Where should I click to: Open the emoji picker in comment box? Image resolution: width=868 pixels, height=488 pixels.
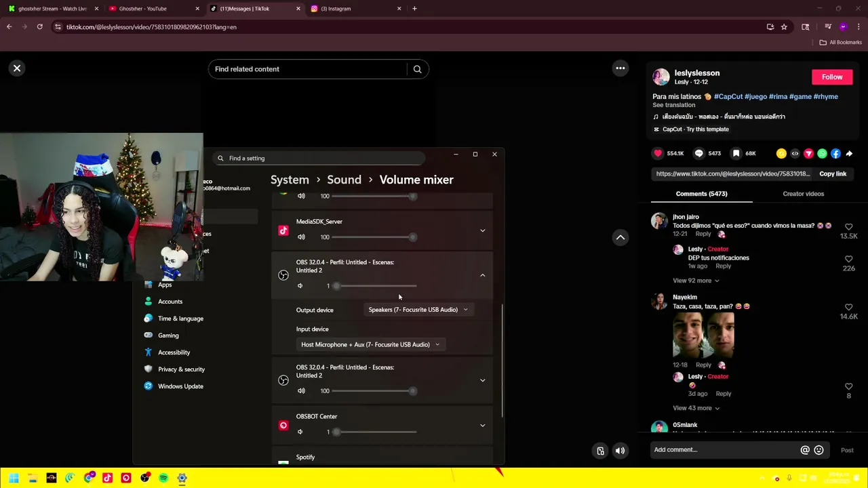coord(818,450)
